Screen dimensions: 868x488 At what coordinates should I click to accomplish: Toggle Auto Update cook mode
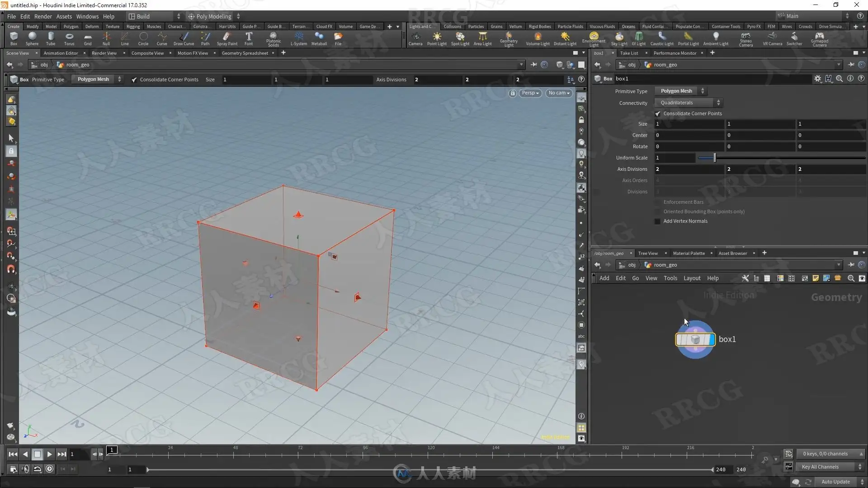(835, 482)
